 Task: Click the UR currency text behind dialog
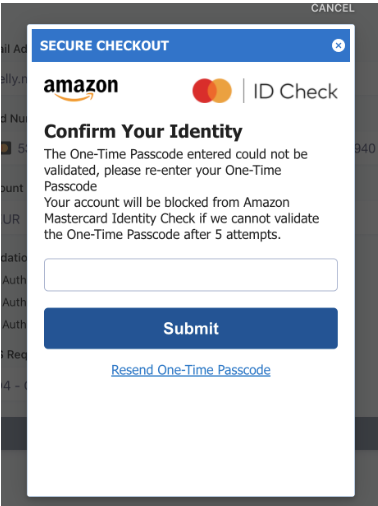tap(12, 219)
